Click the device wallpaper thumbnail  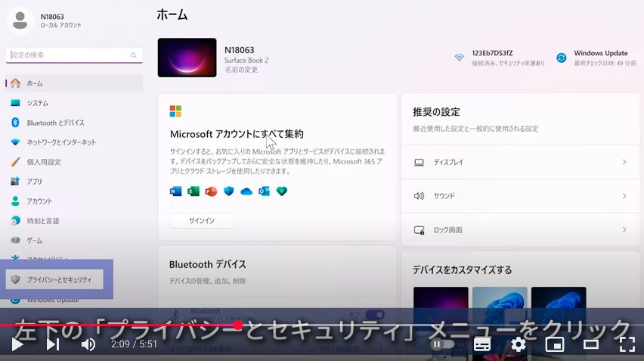[x=187, y=58]
